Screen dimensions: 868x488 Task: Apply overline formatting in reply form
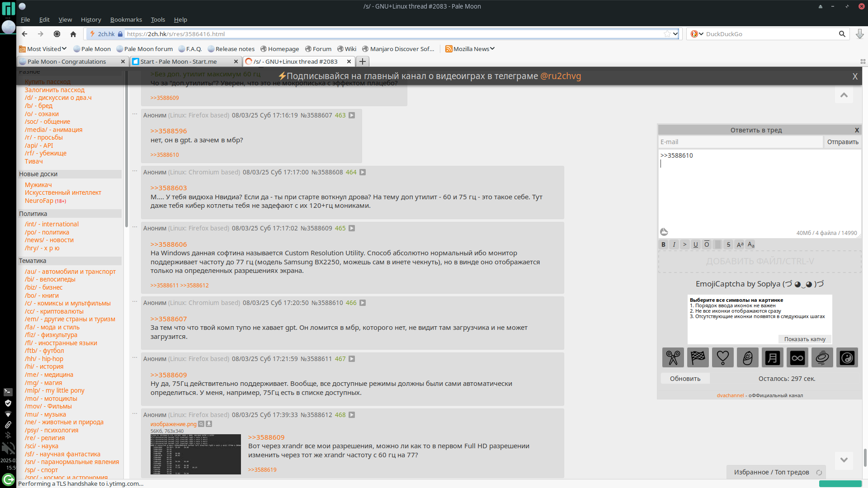(x=707, y=244)
